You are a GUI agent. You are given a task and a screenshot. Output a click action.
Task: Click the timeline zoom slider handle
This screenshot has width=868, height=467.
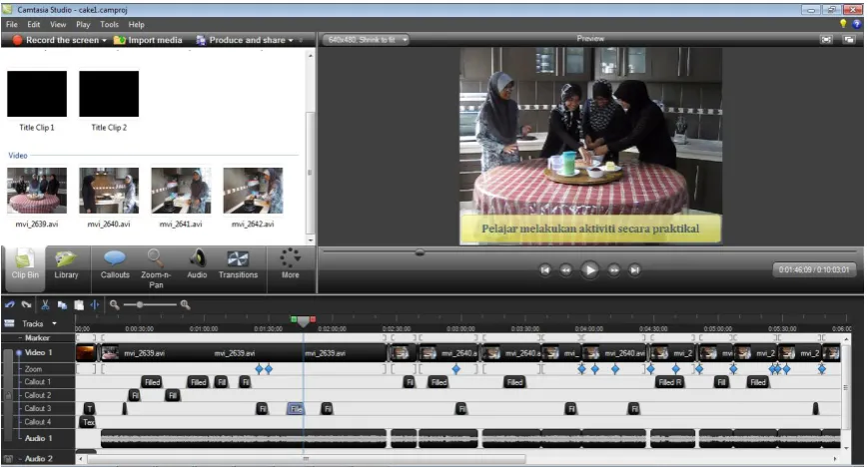(140, 305)
